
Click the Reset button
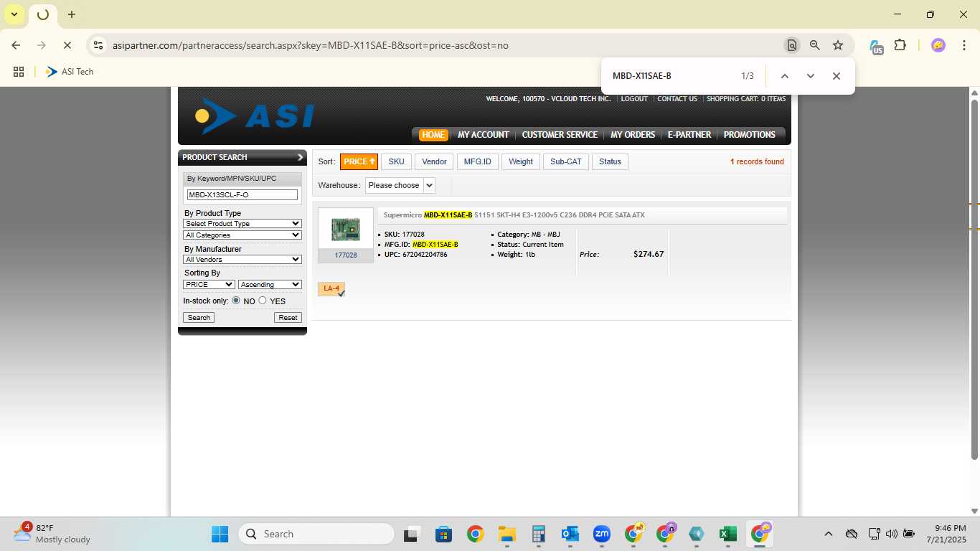(x=288, y=318)
